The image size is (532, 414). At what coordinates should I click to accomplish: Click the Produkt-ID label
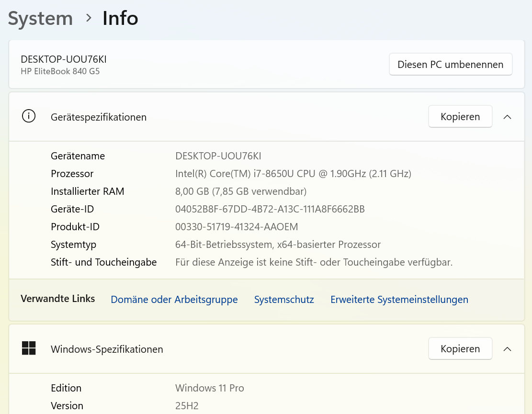click(75, 227)
